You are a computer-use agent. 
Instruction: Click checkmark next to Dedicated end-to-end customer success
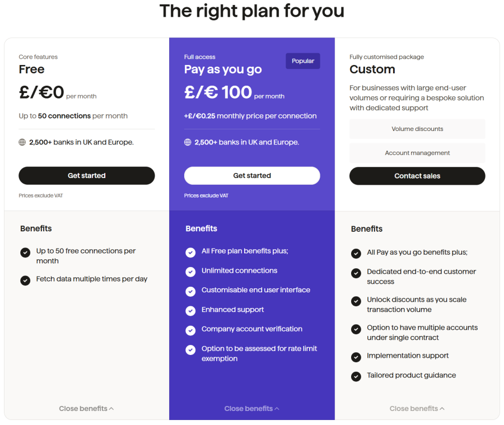click(x=356, y=273)
